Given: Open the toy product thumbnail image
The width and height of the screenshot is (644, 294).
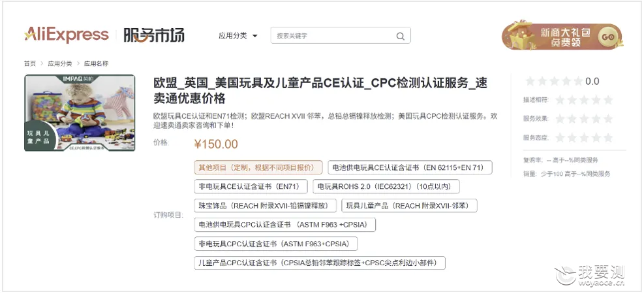Looking at the screenshot, I should pyautogui.click(x=80, y=112).
